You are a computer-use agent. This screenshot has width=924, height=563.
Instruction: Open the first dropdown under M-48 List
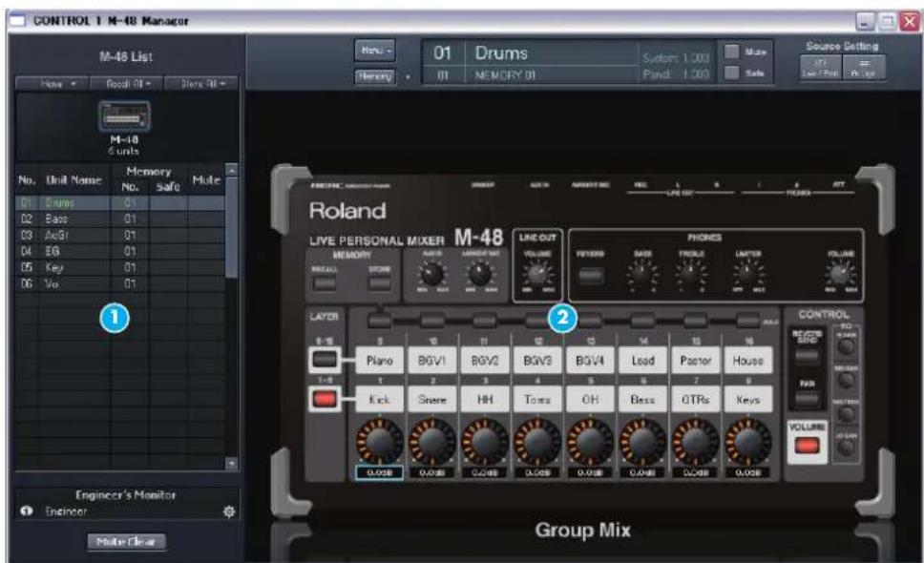[52, 84]
